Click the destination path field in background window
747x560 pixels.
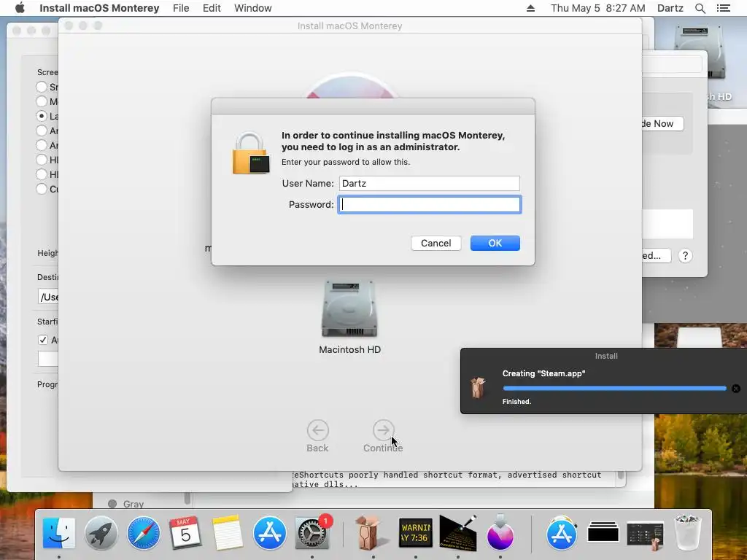[x=48, y=297]
